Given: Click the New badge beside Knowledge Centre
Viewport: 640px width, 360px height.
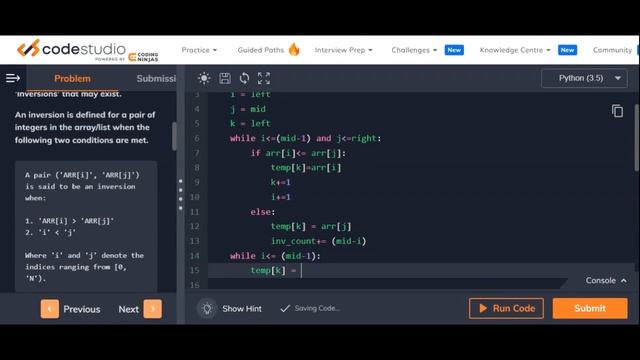Looking at the screenshot, I should tap(567, 50).
